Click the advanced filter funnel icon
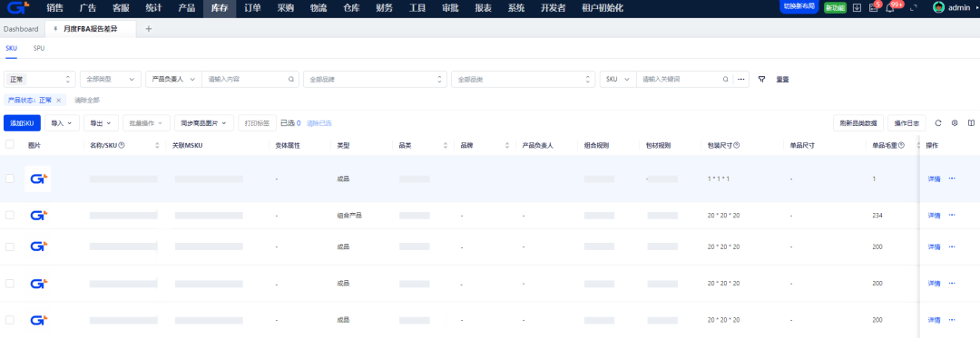This screenshot has height=338, width=980. (x=762, y=79)
